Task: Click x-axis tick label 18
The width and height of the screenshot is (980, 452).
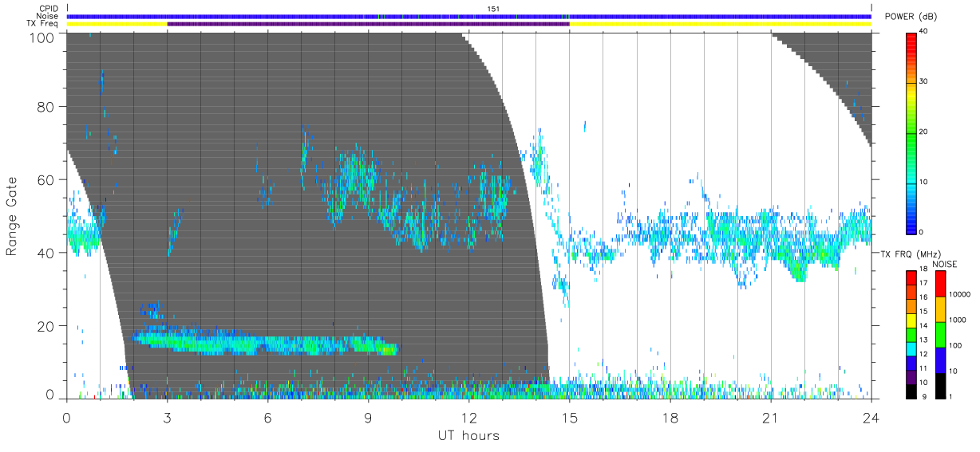Action: coord(670,417)
